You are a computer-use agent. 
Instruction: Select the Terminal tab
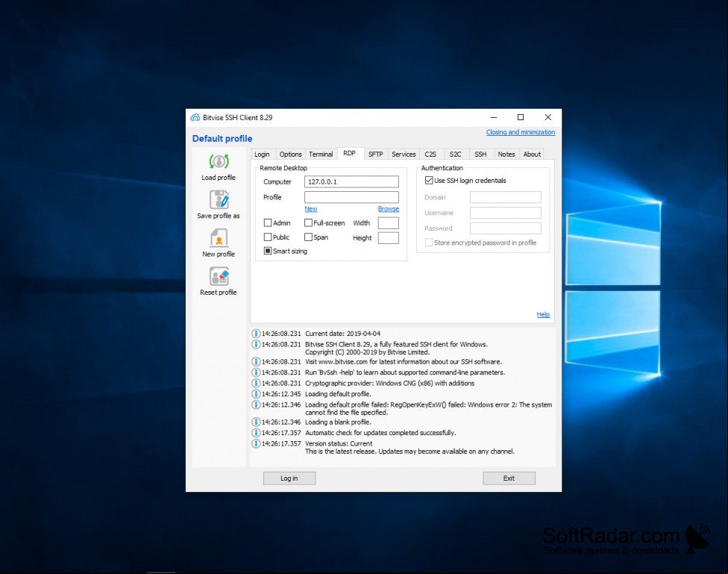pyautogui.click(x=321, y=155)
